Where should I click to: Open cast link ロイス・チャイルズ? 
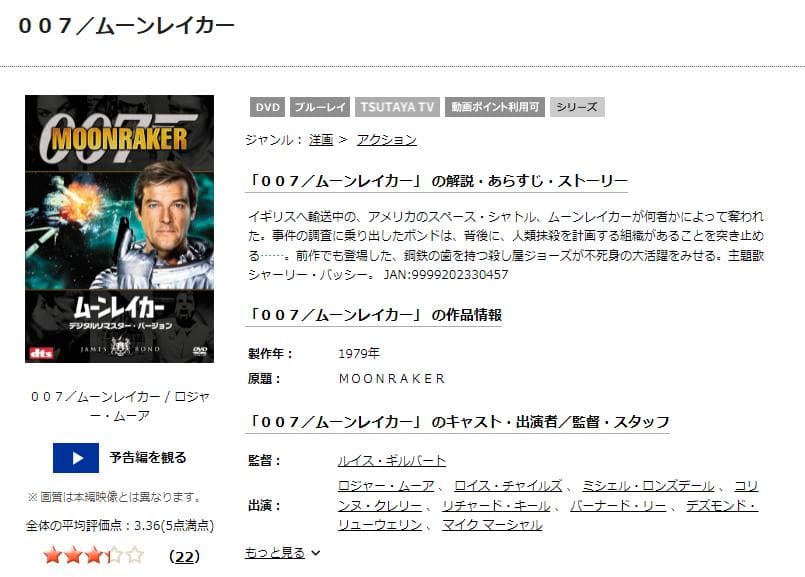(x=508, y=486)
